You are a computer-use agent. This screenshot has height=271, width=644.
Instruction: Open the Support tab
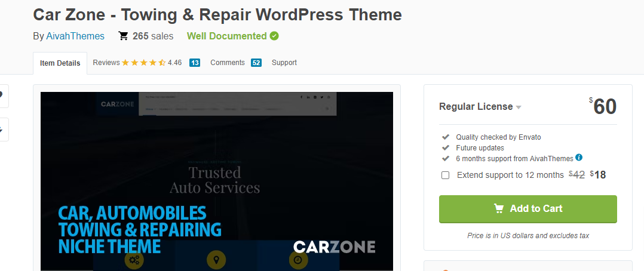pos(284,63)
